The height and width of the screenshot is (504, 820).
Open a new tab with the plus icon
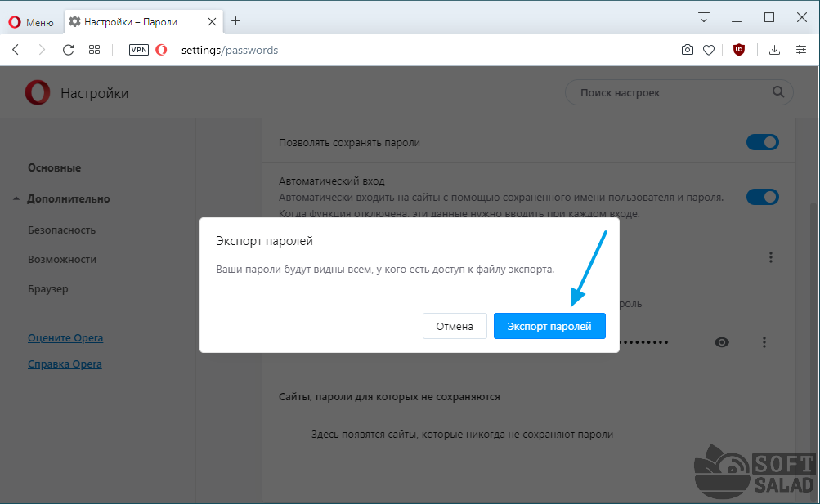click(235, 21)
